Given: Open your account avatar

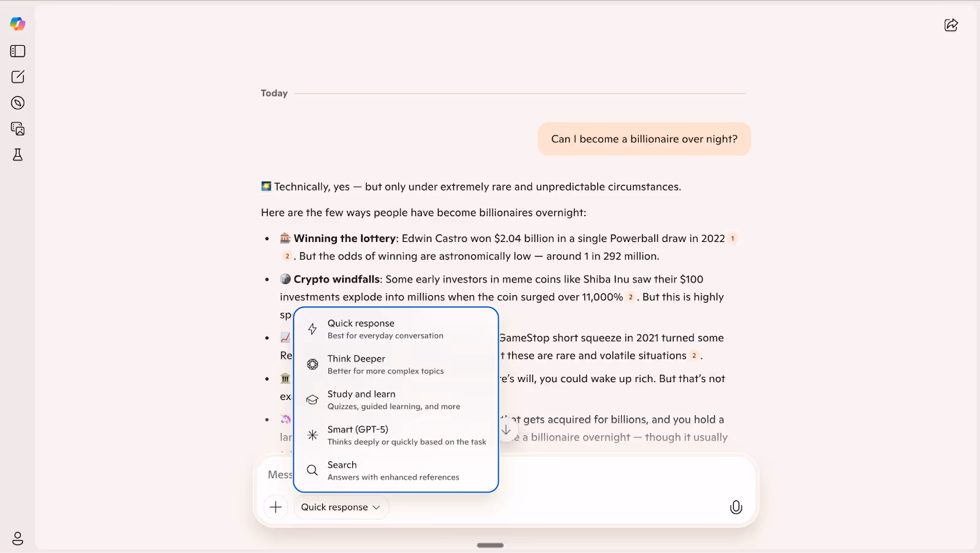Looking at the screenshot, I should (17, 538).
